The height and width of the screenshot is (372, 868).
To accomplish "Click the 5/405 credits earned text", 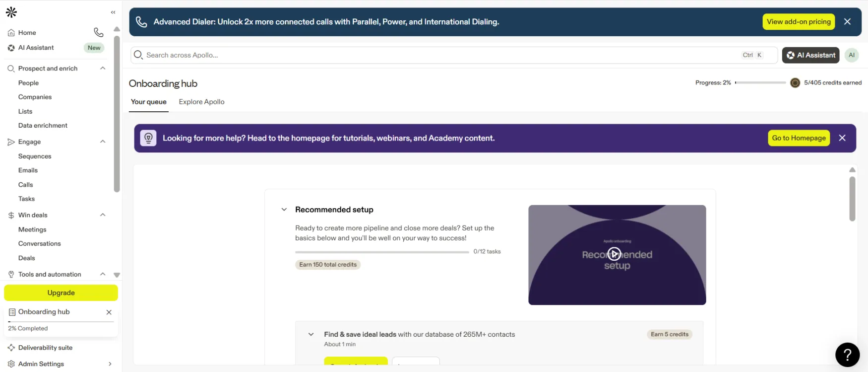I will pos(833,83).
